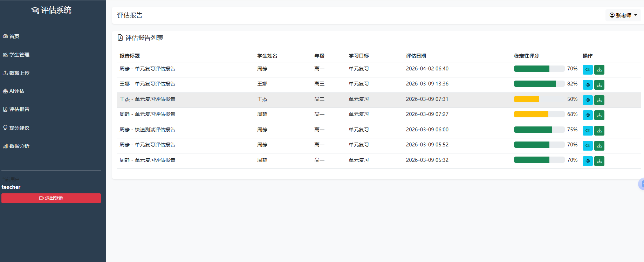This screenshot has height=262, width=644.
Task: Click grade cell 高三
Action: (x=320, y=84)
